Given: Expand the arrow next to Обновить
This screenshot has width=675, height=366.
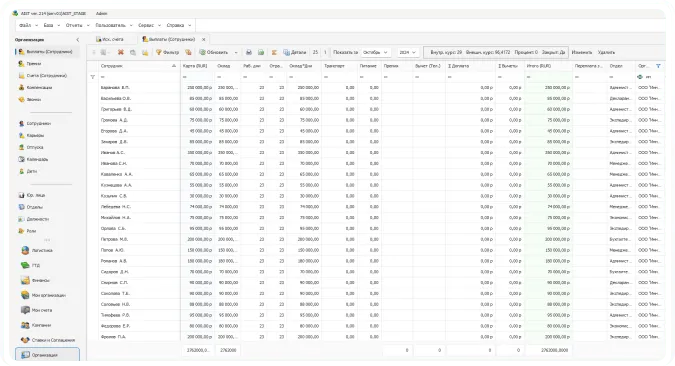Looking at the screenshot, I should tap(236, 53).
